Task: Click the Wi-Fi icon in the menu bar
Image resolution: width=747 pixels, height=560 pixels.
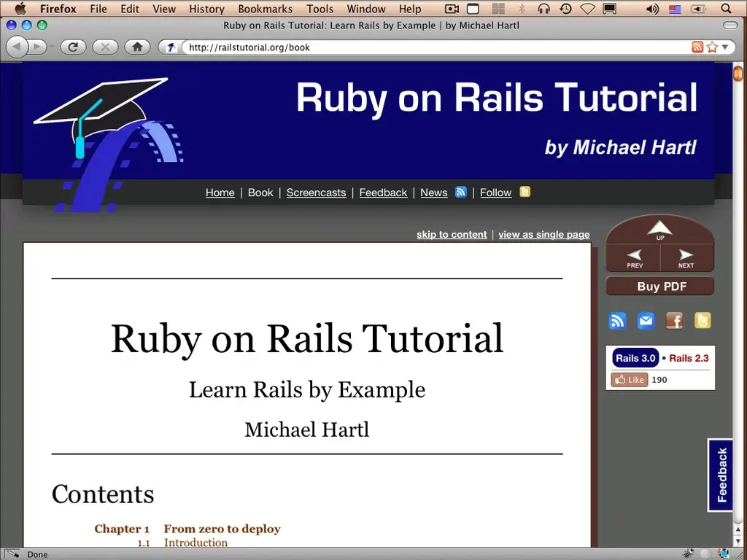Action: (x=587, y=9)
